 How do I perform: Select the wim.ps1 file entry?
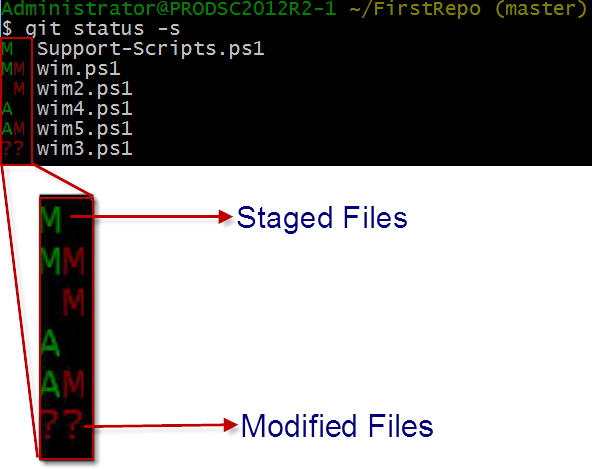(79, 69)
